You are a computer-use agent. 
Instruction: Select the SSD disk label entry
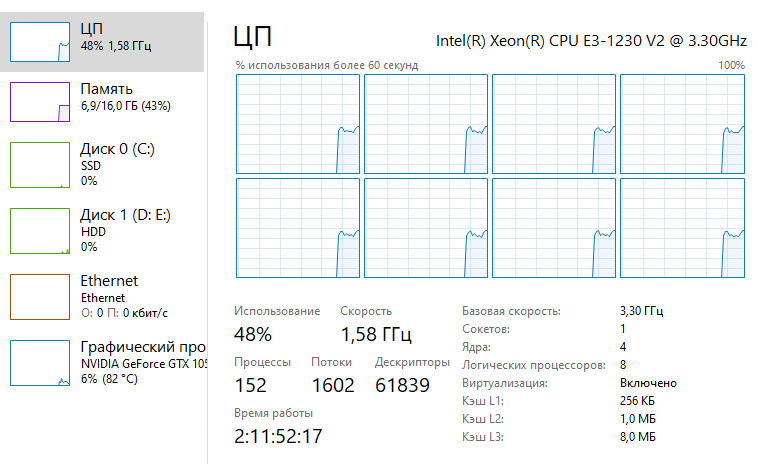[x=91, y=166]
